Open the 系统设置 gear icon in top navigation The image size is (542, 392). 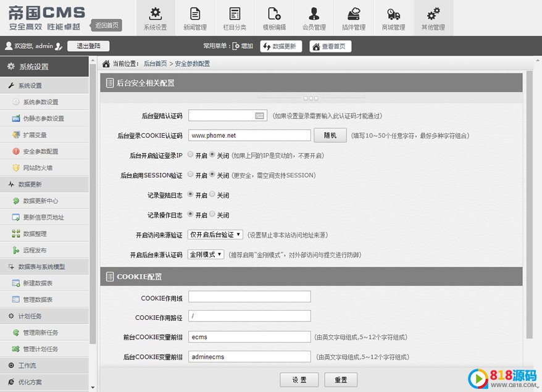pos(155,14)
